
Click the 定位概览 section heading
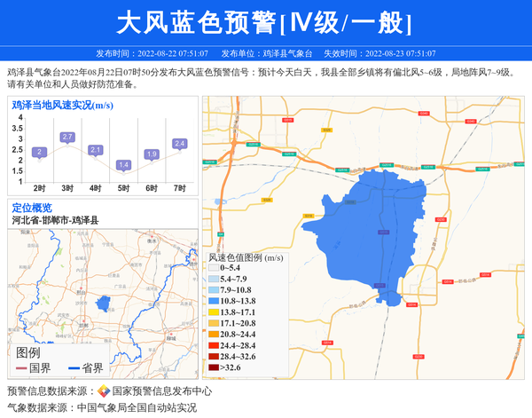coord(32,208)
